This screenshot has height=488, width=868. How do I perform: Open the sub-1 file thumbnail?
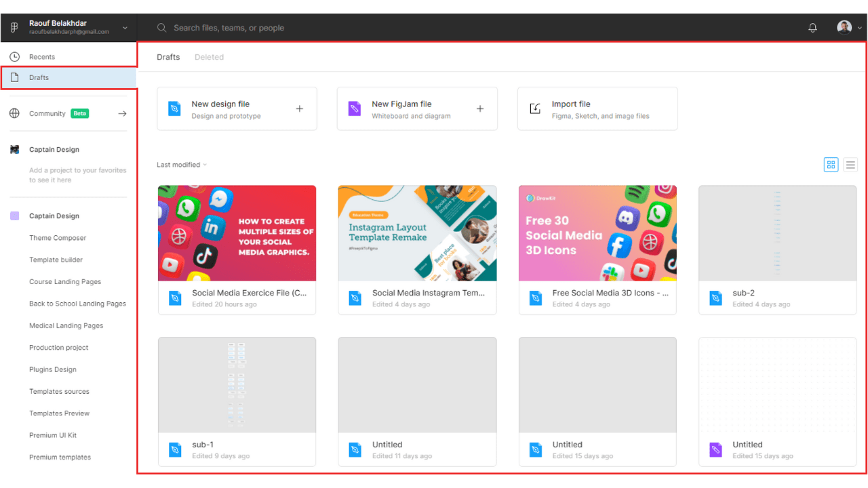tap(237, 384)
